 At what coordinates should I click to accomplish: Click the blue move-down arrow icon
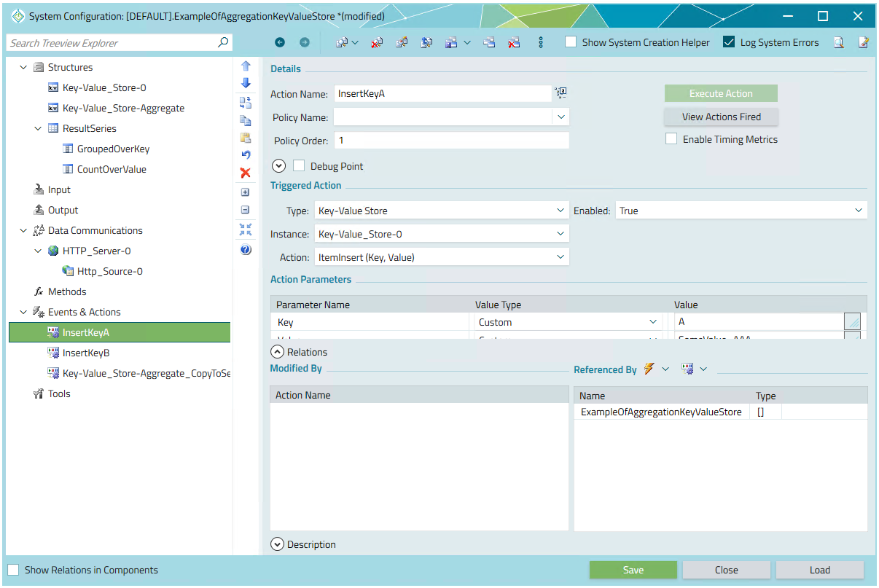[246, 83]
